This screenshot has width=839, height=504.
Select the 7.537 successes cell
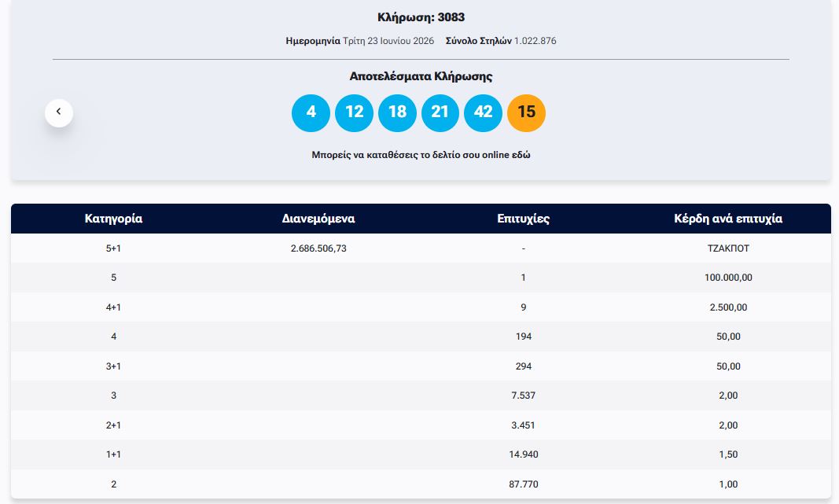[524, 395]
